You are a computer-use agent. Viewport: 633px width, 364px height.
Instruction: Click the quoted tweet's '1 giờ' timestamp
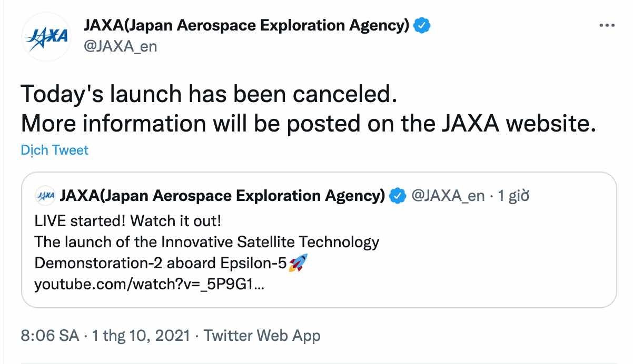pos(513,196)
